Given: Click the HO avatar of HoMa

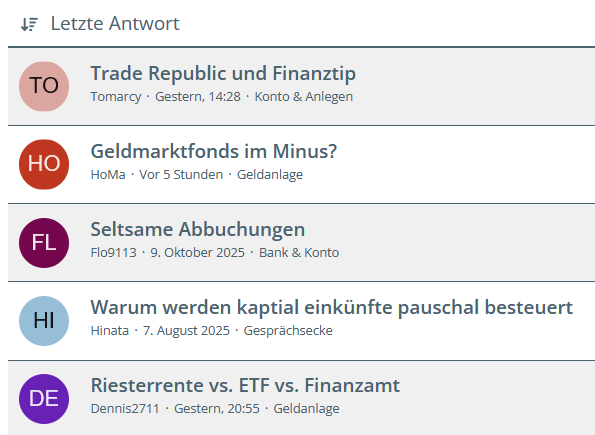Looking at the screenshot, I should click(44, 164).
